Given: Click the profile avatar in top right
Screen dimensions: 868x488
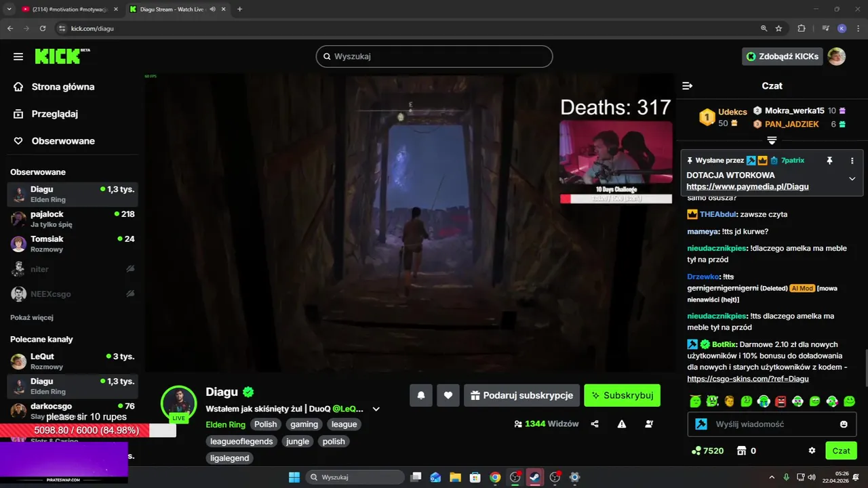Looking at the screenshot, I should pos(837,56).
